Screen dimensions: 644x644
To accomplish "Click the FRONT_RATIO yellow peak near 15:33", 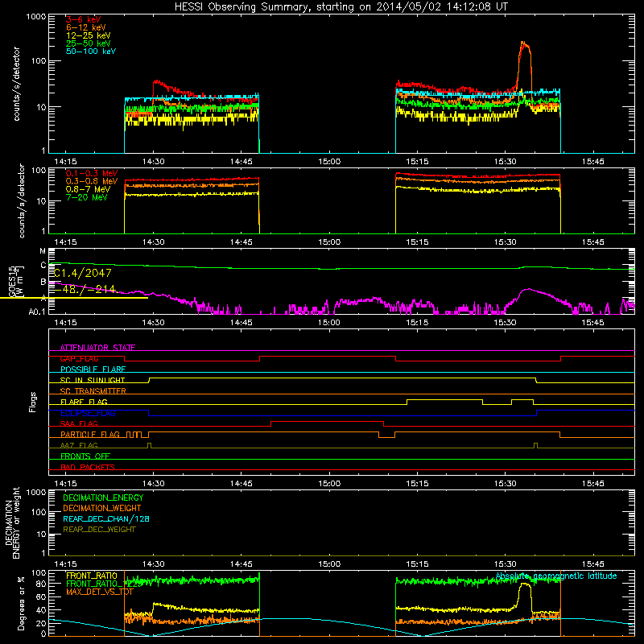I will coord(525,584).
